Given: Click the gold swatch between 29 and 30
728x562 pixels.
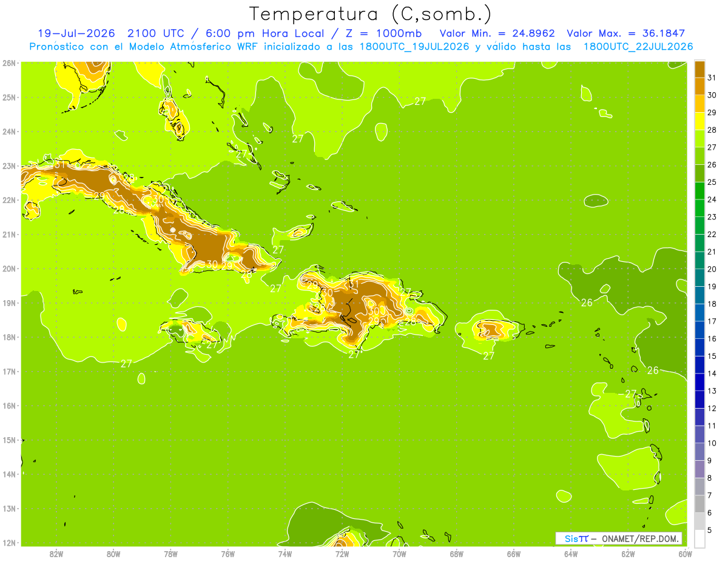Looking at the screenshot, I should click(x=699, y=104).
